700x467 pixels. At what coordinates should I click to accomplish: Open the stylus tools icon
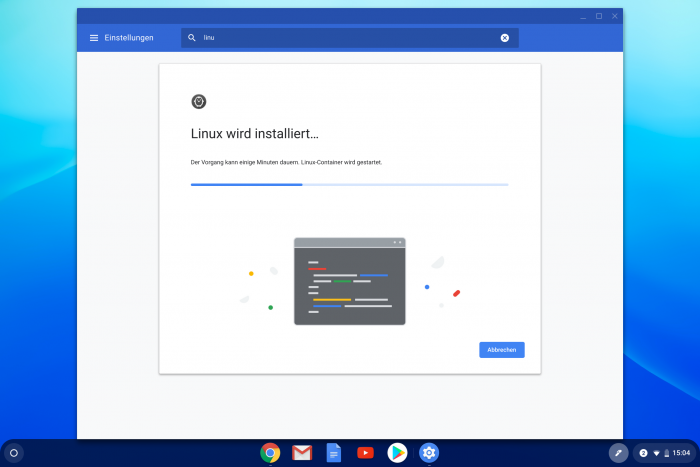click(x=618, y=453)
